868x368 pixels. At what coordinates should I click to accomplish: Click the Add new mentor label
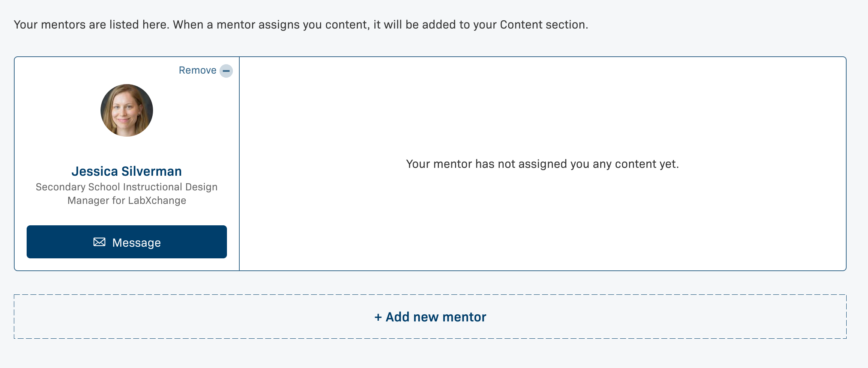[436, 317]
